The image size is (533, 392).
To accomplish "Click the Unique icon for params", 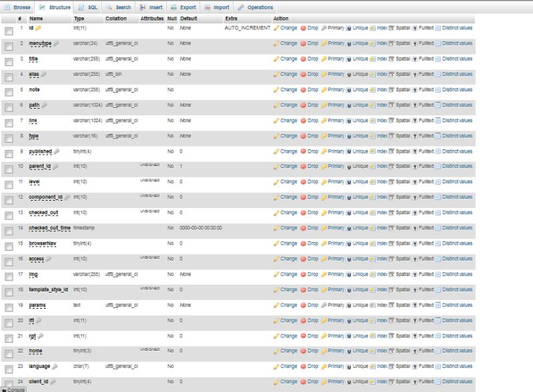I will [349, 305].
